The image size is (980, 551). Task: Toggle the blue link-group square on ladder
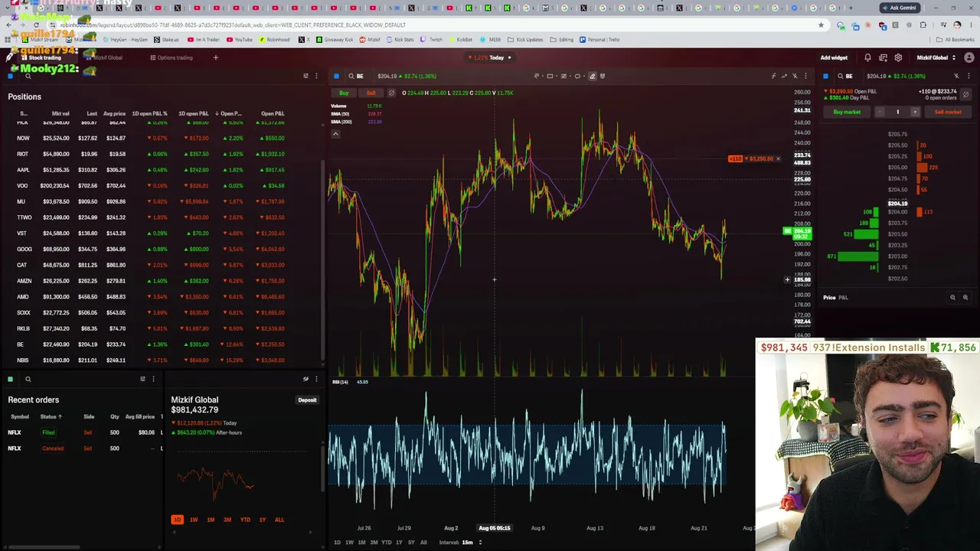click(825, 76)
